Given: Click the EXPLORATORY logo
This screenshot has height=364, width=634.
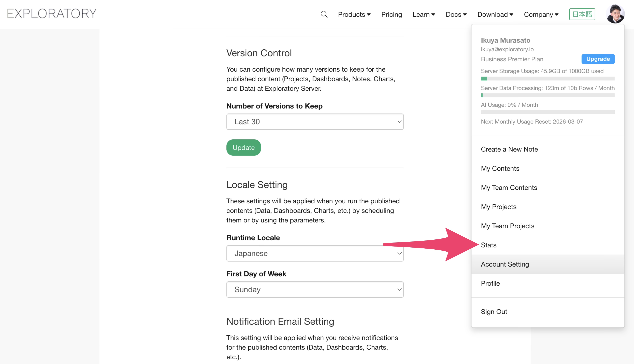Looking at the screenshot, I should point(52,13).
